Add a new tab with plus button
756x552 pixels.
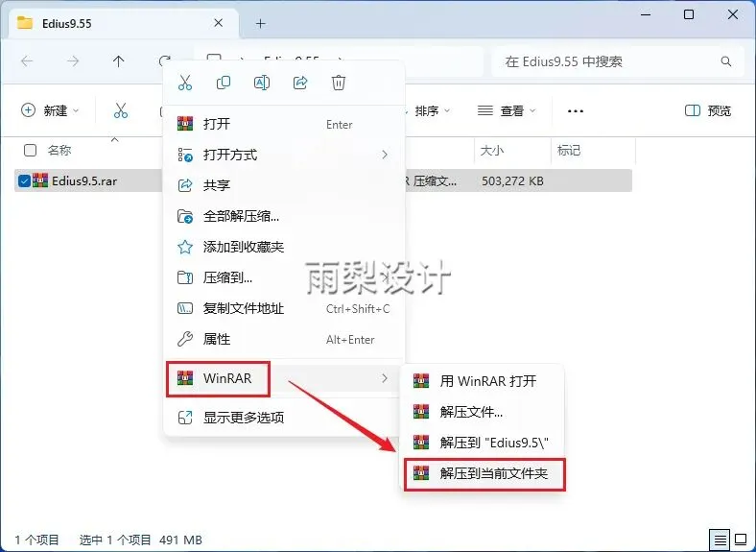coord(260,23)
